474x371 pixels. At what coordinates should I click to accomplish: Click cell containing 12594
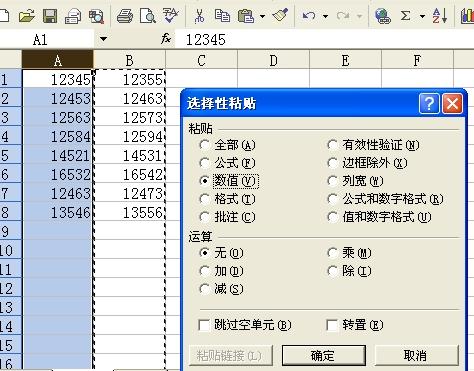coord(129,136)
